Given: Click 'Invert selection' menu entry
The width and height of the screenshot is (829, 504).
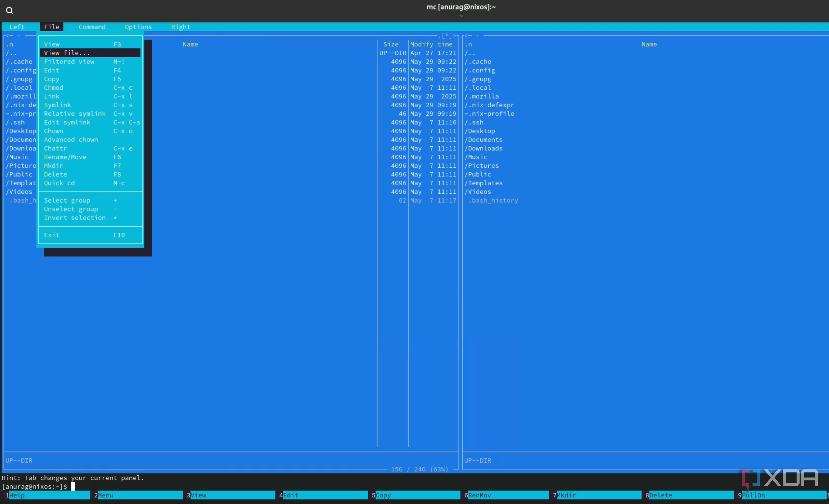Looking at the screenshot, I should (x=75, y=218).
